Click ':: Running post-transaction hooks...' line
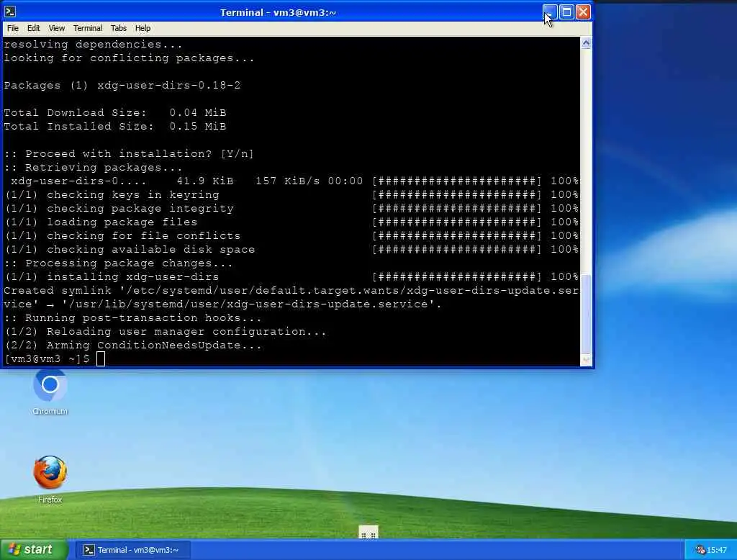This screenshot has width=737, height=560. pos(132,318)
